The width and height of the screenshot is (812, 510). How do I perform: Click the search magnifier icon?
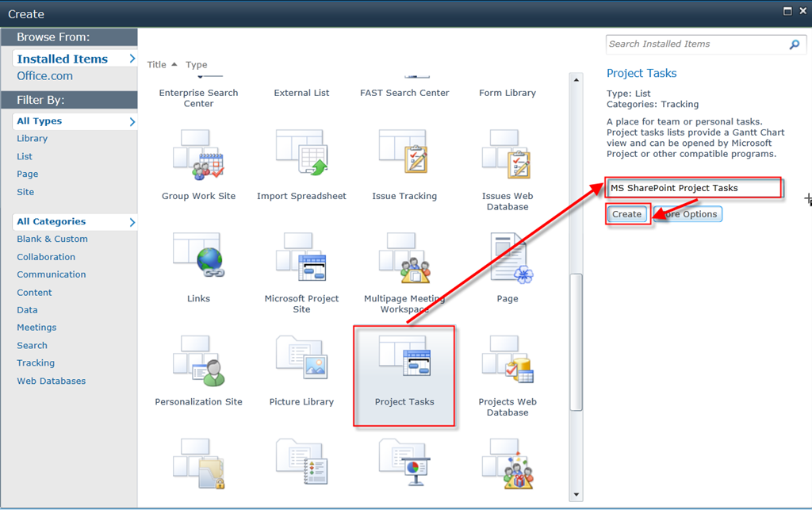point(794,44)
